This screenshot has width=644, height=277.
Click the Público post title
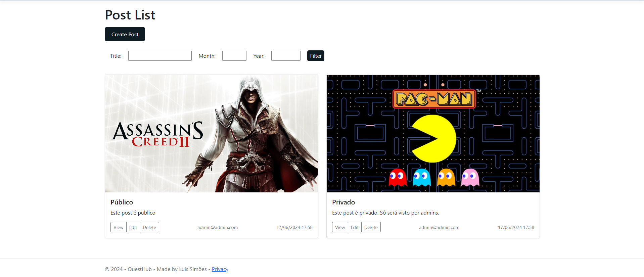click(122, 202)
